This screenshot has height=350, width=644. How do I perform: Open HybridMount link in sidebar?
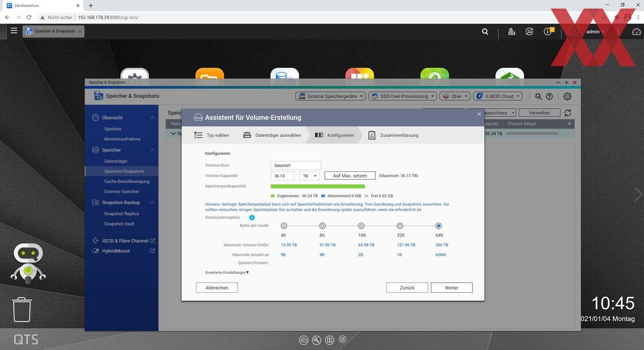[116, 251]
